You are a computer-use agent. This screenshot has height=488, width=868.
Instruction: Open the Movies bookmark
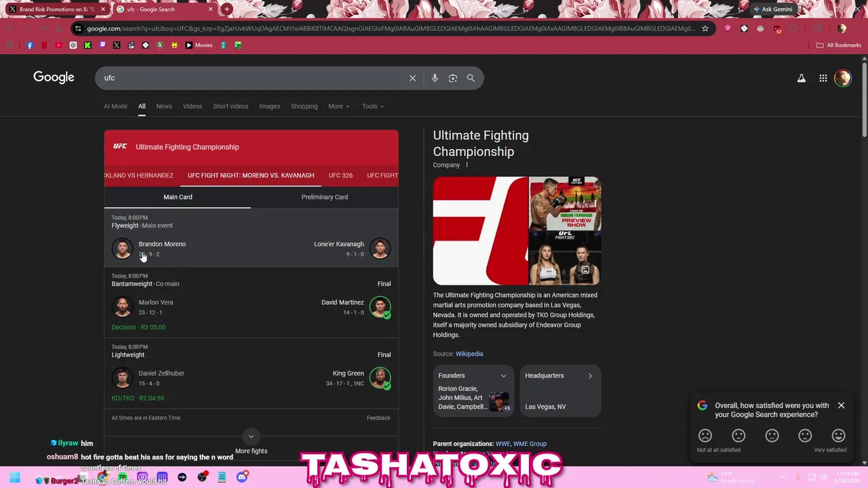199,45
